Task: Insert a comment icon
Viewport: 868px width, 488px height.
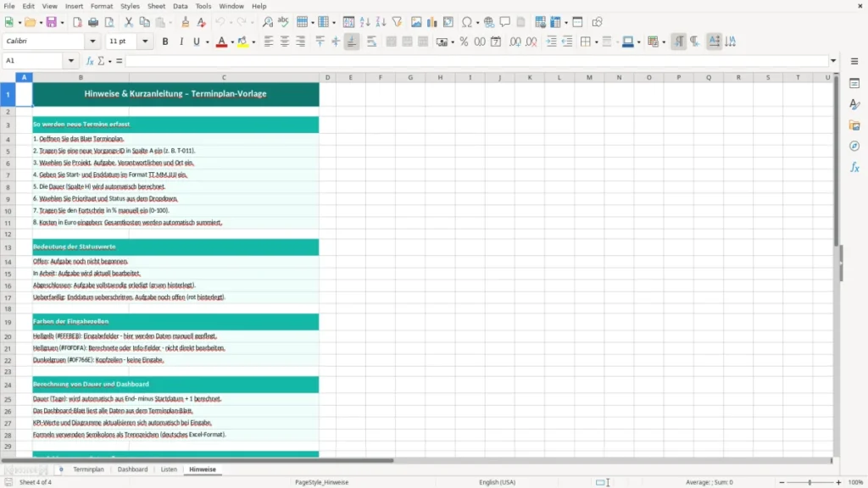Action: pos(505,22)
